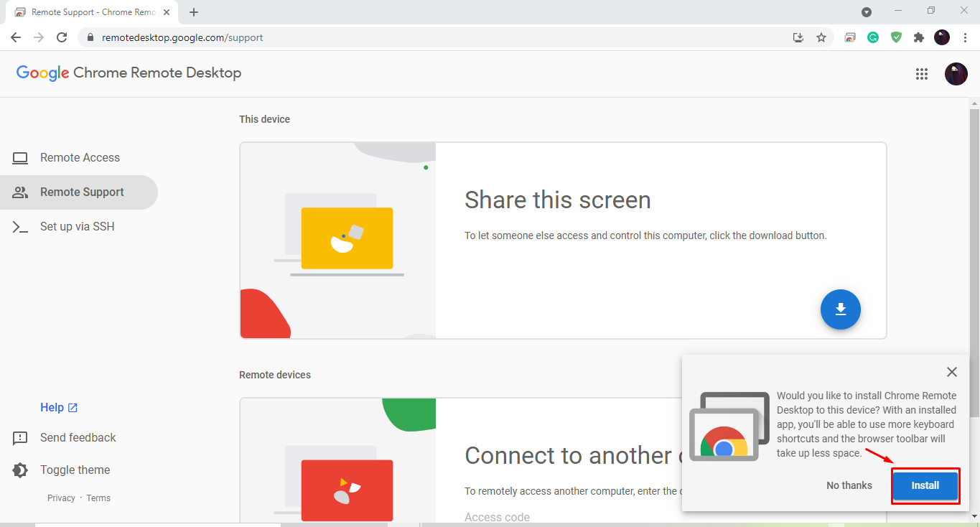Open the Extensions puzzle menu
The height and width of the screenshot is (527, 980).
click(919, 37)
